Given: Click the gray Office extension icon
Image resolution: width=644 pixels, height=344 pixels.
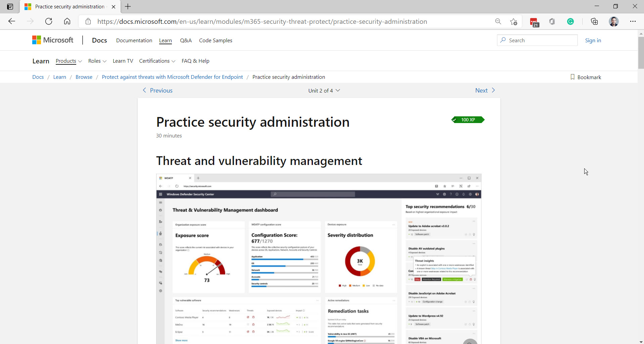Looking at the screenshot, I should 552,21.
